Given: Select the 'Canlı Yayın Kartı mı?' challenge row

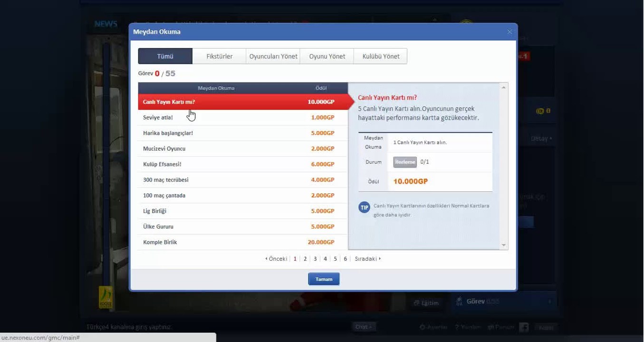Looking at the screenshot, I should tap(243, 102).
